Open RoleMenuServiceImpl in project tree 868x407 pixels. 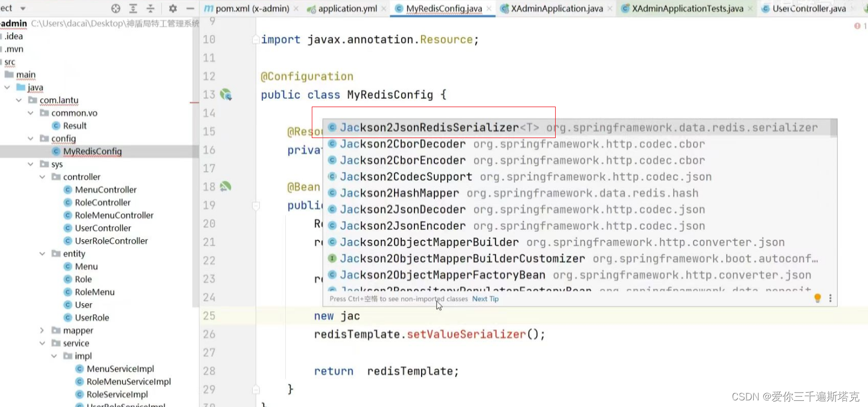click(x=123, y=381)
